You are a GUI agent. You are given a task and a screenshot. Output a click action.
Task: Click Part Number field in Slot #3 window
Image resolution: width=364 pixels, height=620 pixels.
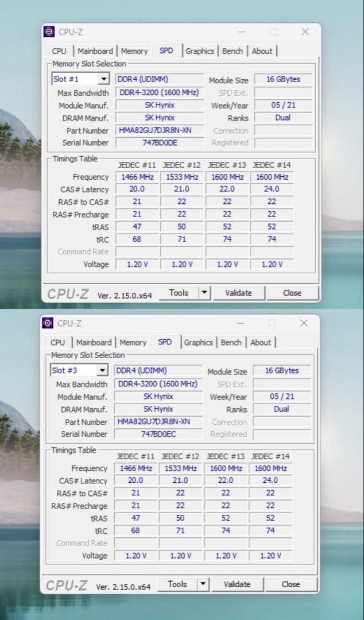pos(158,421)
